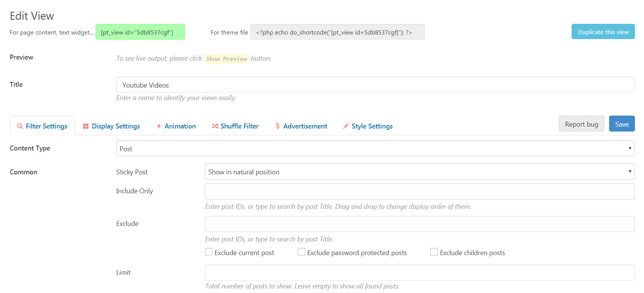Open the Display Settings tab
Viewport: 644px width, 293px height.
tap(112, 126)
